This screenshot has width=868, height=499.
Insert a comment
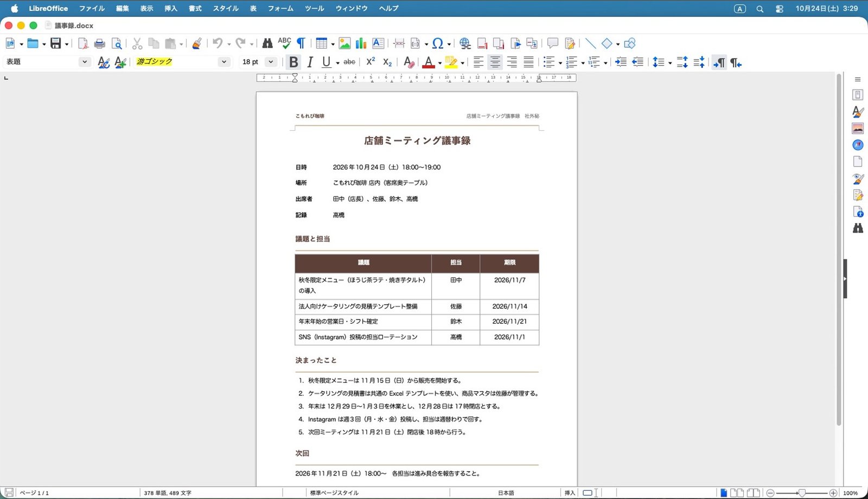553,43
